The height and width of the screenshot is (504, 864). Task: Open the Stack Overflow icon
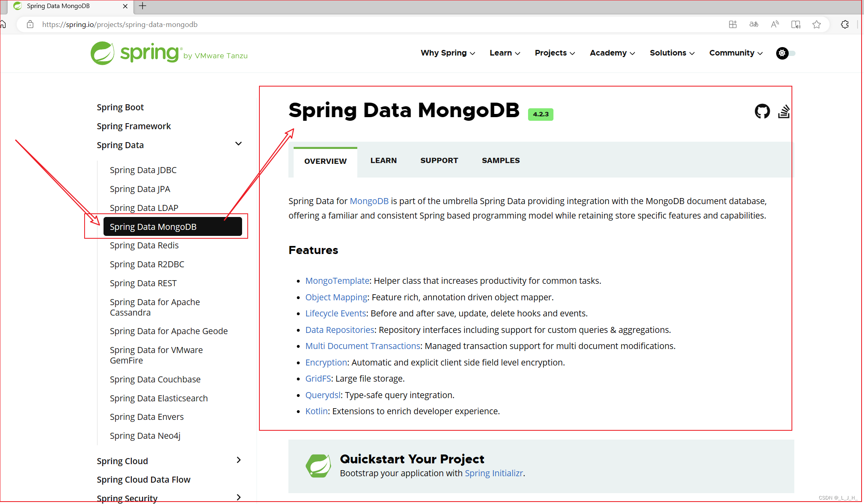(x=783, y=112)
